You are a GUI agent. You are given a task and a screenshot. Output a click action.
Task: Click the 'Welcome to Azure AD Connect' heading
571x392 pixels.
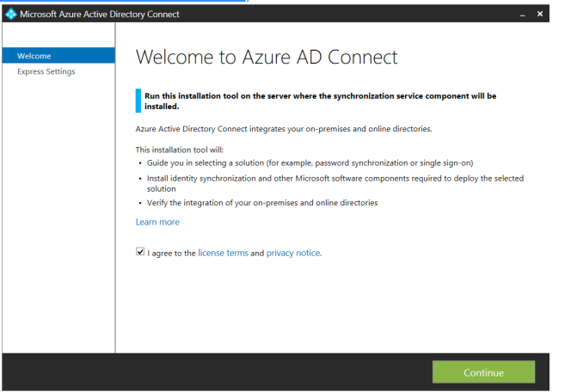[x=267, y=57]
